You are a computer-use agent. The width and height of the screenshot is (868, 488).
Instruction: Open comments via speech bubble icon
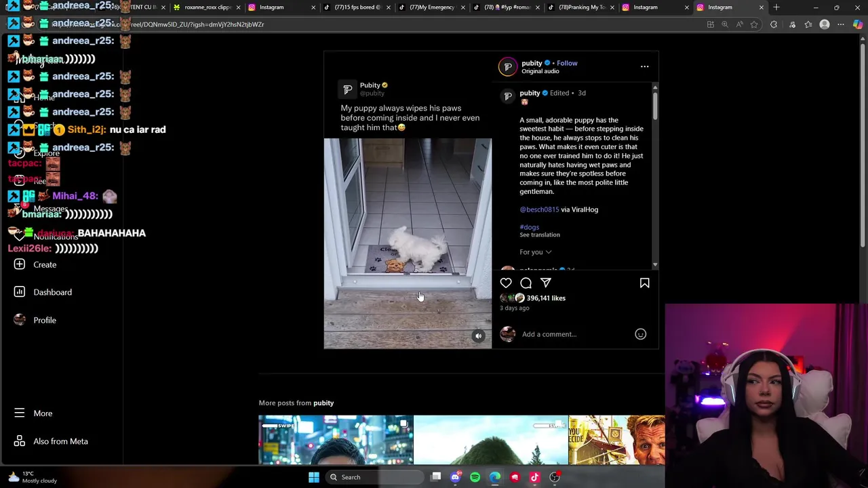526,283
